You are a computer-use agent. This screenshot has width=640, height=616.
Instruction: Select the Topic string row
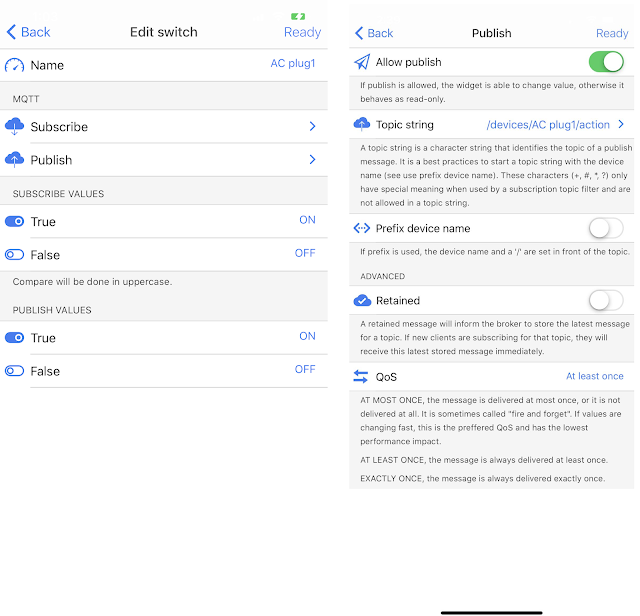[491, 125]
